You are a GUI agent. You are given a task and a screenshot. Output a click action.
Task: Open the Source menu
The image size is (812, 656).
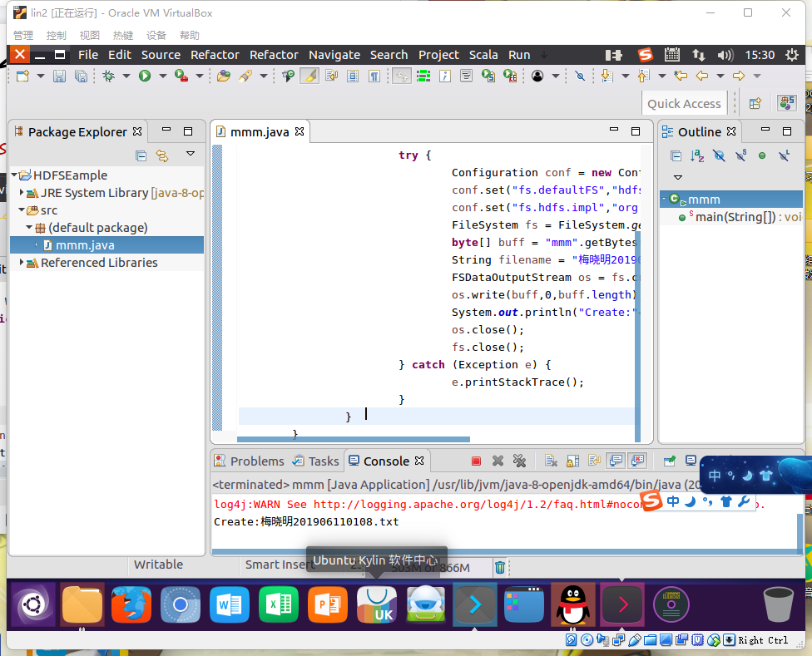pyautogui.click(x=161, y=55)
